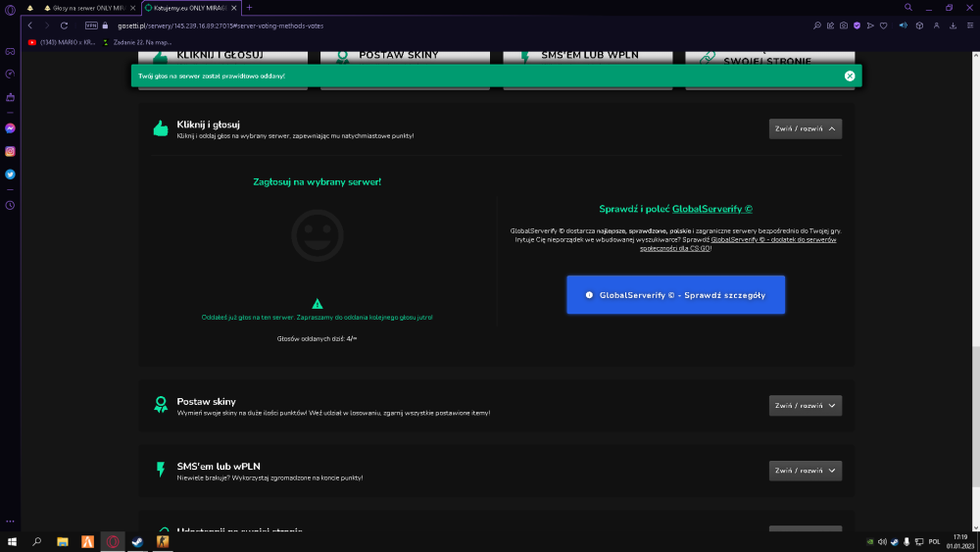Open the Opera main menu logo
The width and height of the screenshot is (980, 552).
[x=10, y=10]
